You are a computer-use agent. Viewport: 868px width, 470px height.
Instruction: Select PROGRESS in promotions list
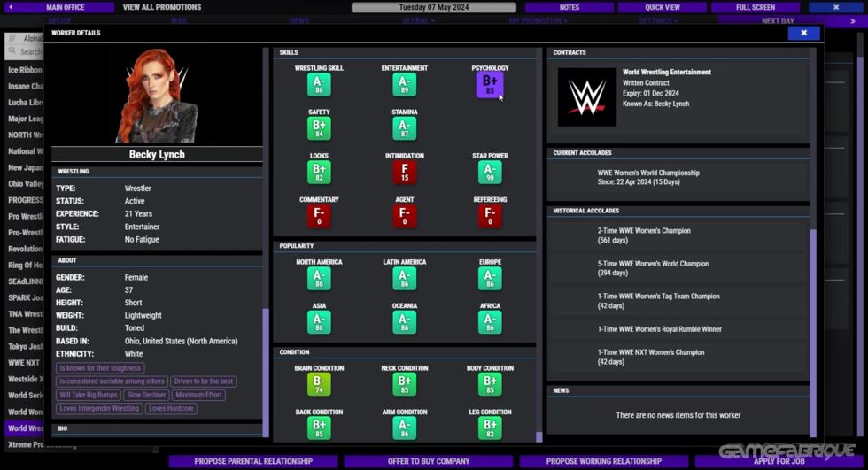click(25, 200)
